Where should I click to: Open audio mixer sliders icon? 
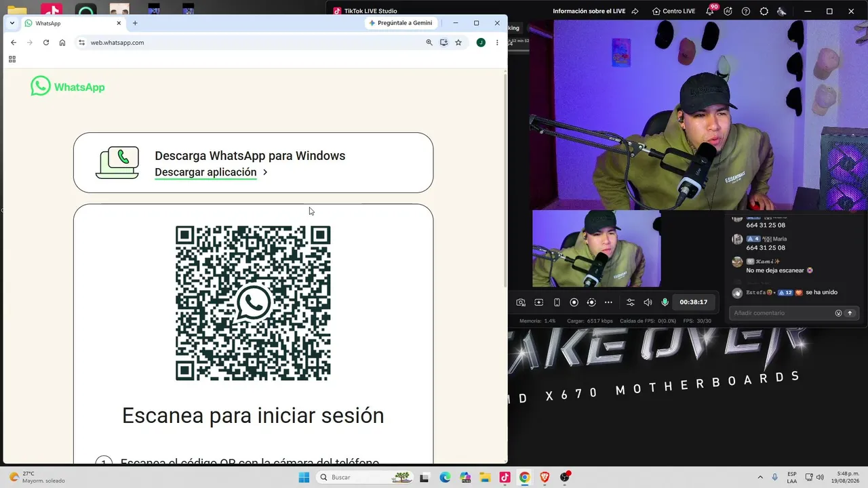[x=631, y=302]
